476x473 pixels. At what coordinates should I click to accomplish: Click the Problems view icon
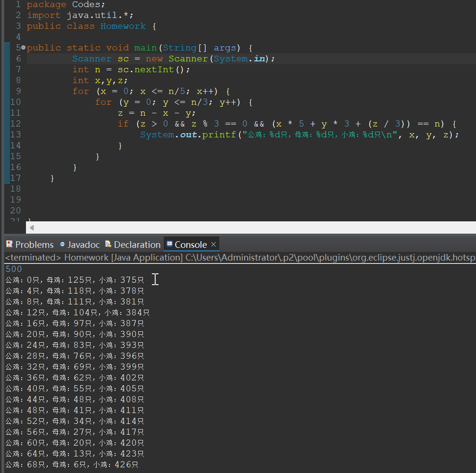tap(9, 244)
